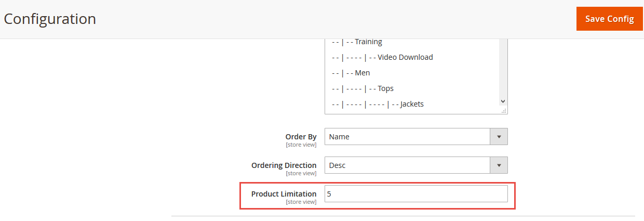Click store view text under Order By
Viewport: 644px width, 221px height.
301,145
